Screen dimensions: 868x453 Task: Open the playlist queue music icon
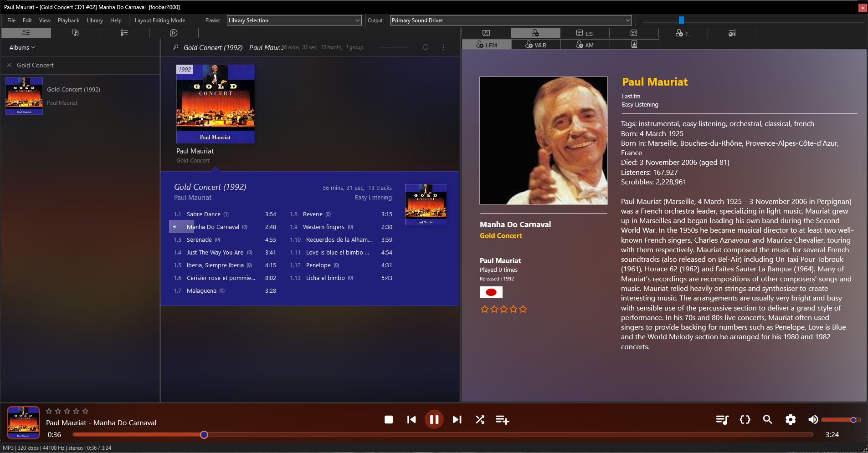(x=722, y=419)
